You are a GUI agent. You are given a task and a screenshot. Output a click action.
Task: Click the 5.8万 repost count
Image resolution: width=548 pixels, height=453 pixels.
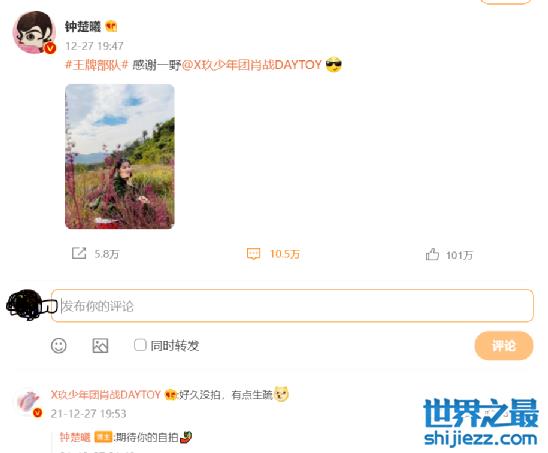click(x=107, y=254)
